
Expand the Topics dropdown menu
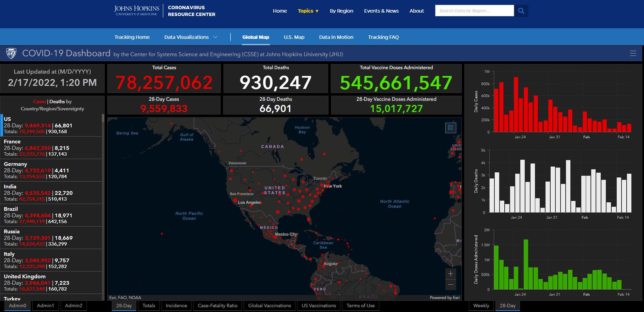(308, 11)
